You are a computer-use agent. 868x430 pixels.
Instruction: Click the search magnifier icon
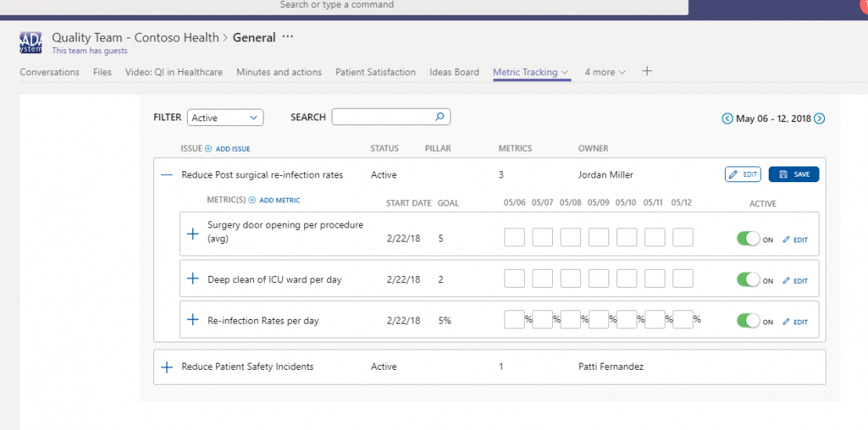click(439, 116)
